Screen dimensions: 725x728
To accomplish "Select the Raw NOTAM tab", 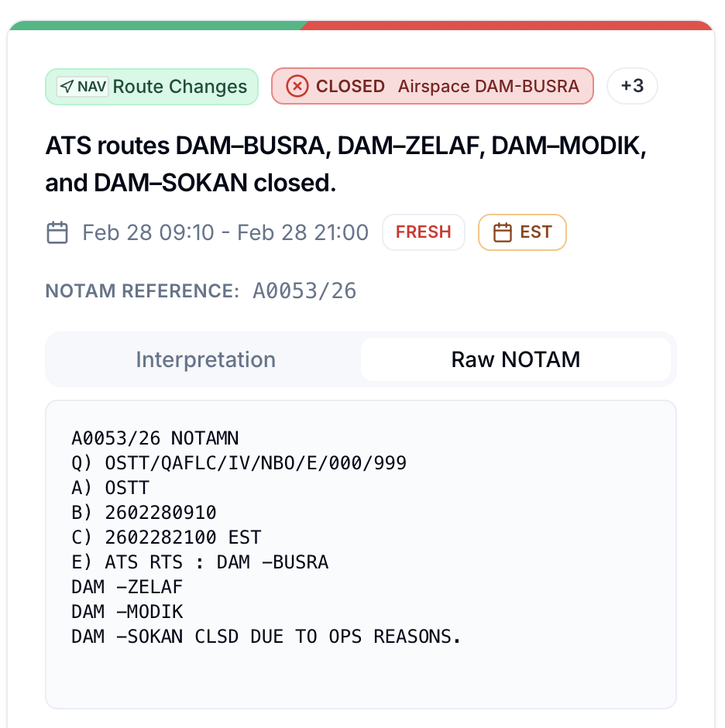I will click(x=515, y=359).
